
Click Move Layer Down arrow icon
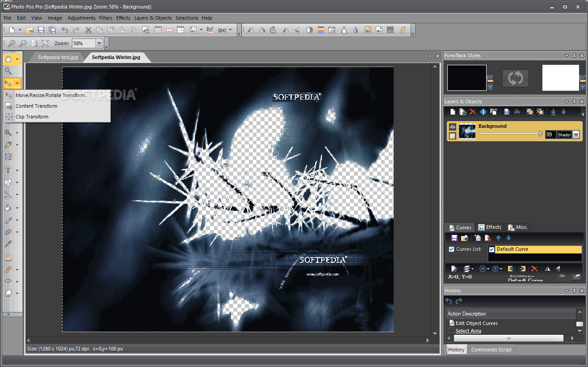pyautogui.click(x=563, y=112)
